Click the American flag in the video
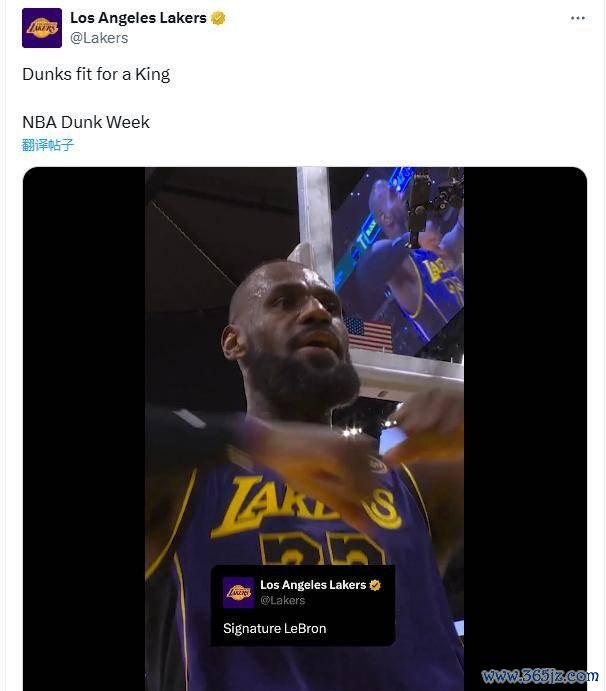This screenshot has width=606, height=691. tap(369, 334)
